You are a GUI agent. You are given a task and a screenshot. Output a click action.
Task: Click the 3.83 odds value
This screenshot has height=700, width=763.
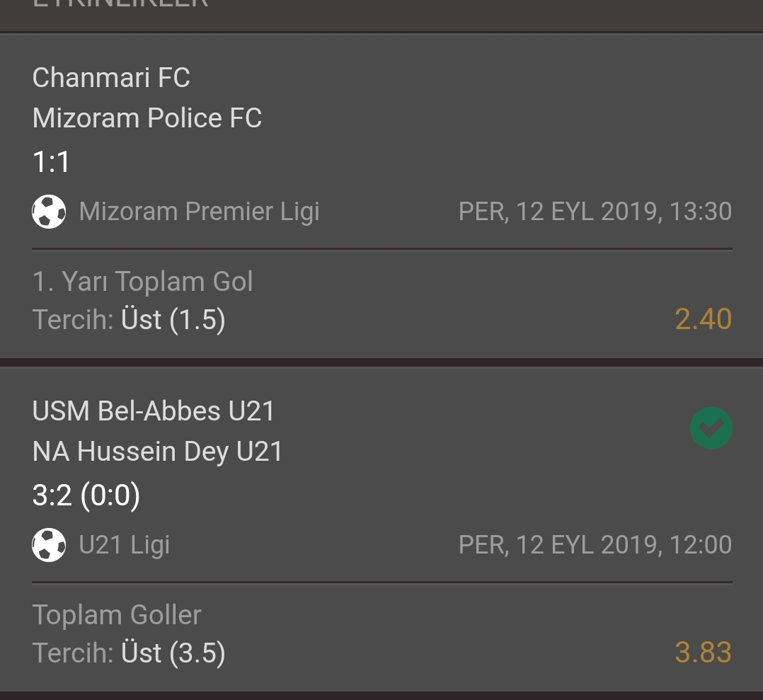click(703, 653)
